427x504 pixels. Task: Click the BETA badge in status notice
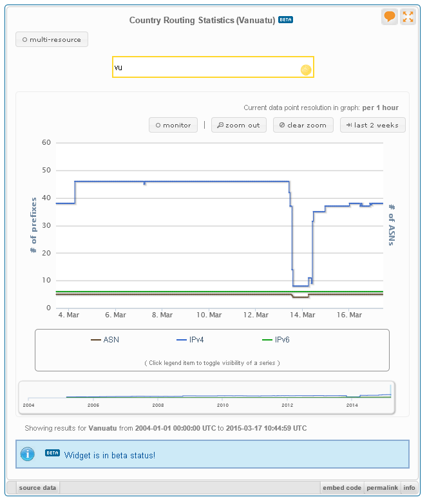tap(52, 453)
